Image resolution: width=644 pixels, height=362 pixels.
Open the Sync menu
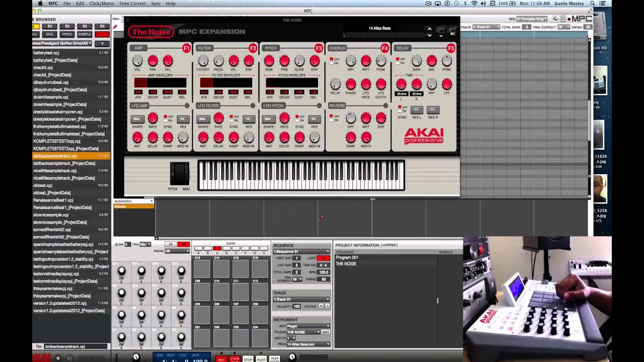coord(156,4)
